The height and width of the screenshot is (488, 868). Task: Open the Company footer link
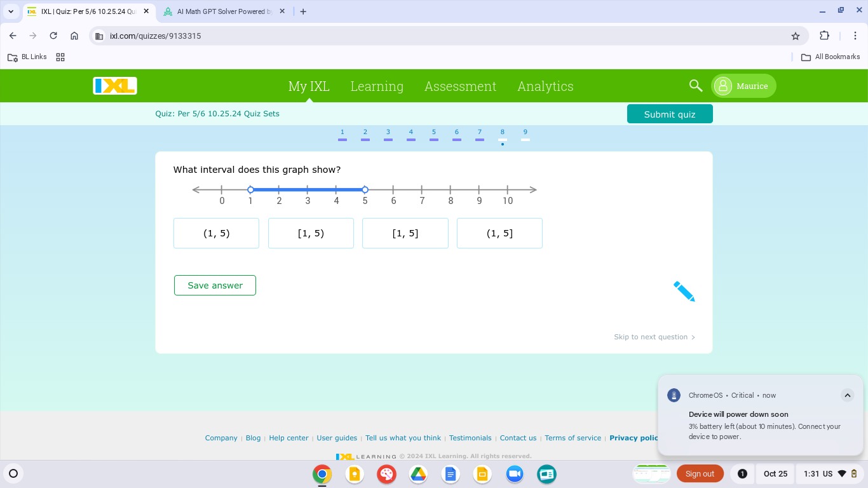click(221, 438)
